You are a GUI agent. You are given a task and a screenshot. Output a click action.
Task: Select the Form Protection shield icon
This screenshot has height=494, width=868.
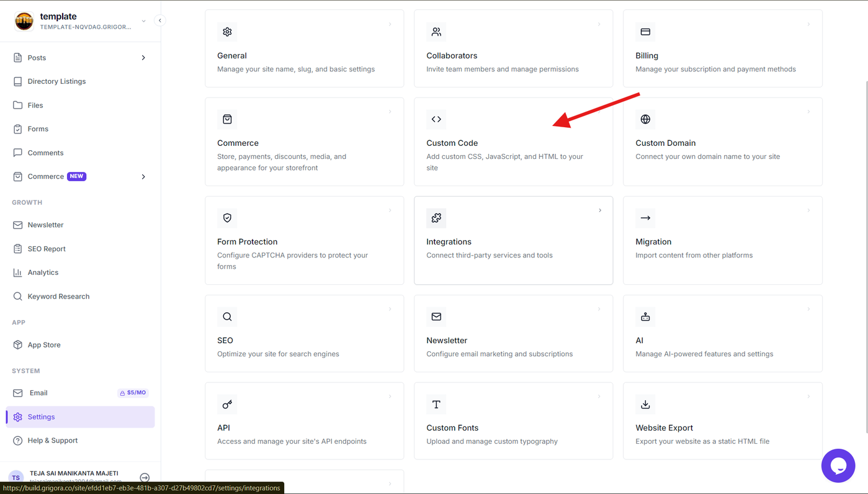(227, 218)
